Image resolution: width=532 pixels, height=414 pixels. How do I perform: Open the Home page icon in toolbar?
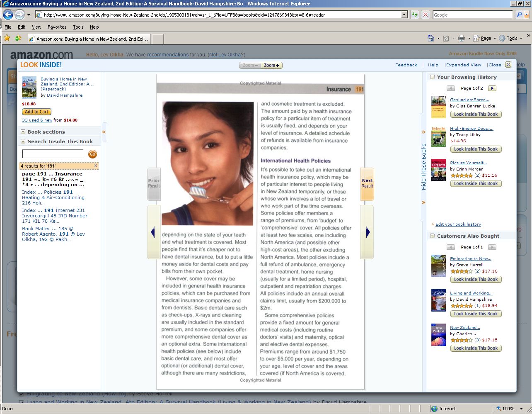pyautogui.click(x=431, y=38)
